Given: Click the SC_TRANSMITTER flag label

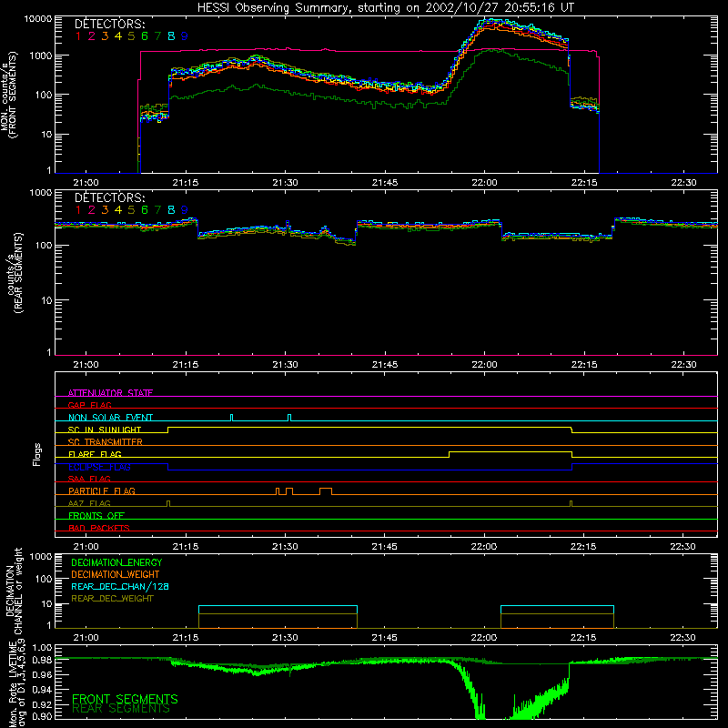Looking at the screenshot, I should point(106,442).
